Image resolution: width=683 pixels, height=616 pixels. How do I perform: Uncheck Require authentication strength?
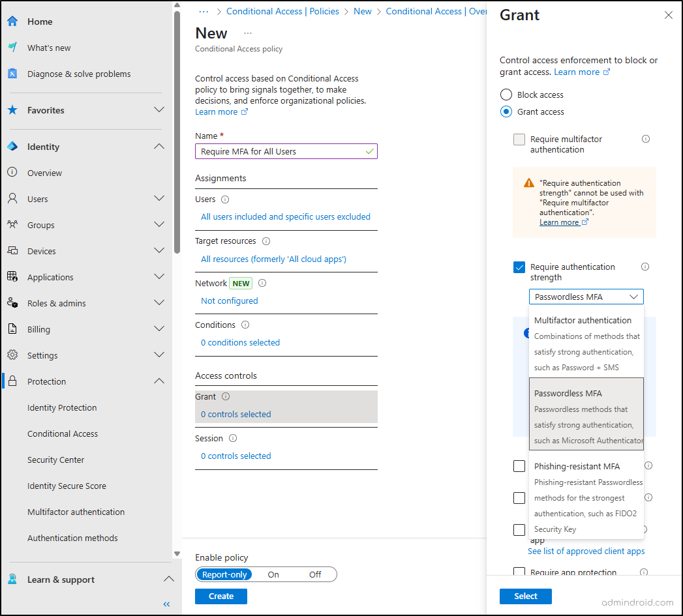pyautogui.click(x=519, y=267)
